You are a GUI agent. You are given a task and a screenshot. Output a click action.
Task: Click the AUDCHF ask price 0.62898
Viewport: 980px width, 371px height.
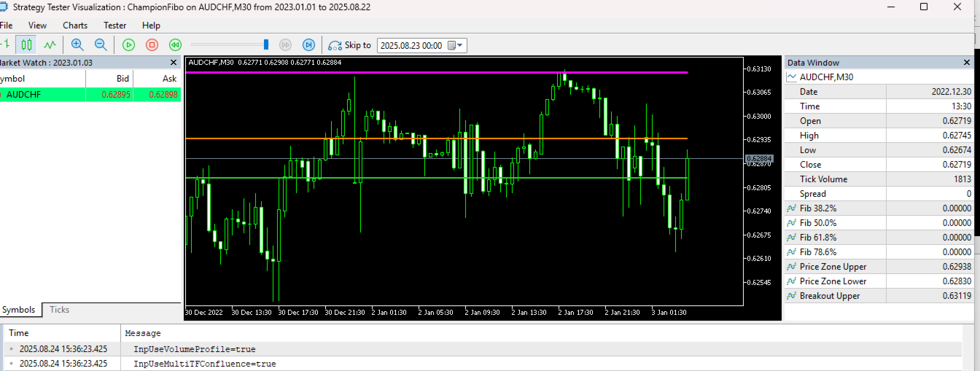163,95
